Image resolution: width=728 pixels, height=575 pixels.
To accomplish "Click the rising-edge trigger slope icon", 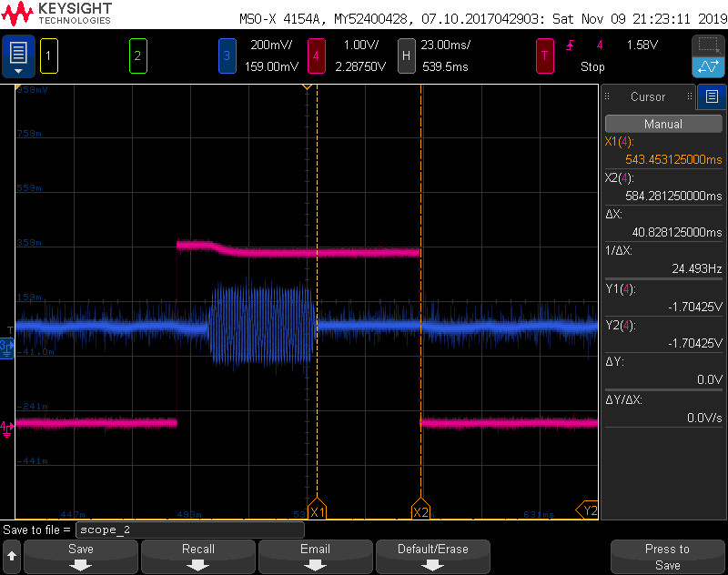I will [571, 45].
